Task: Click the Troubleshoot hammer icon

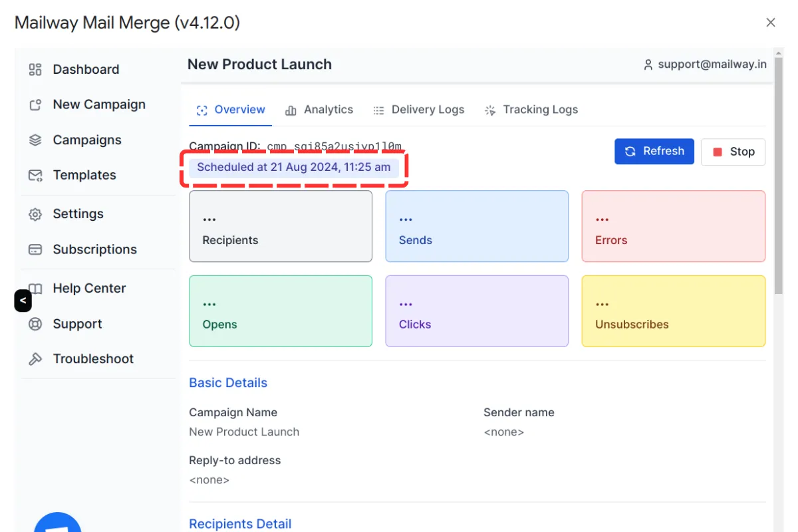Action: coord(35,359)
